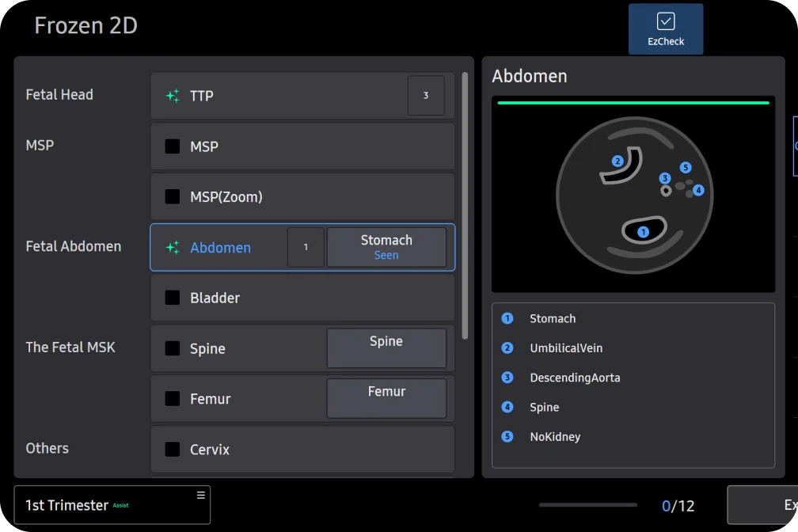
Task: Click the number 4 Spine legend bullet
Action: pyautogui.click(x=507, y=407)
